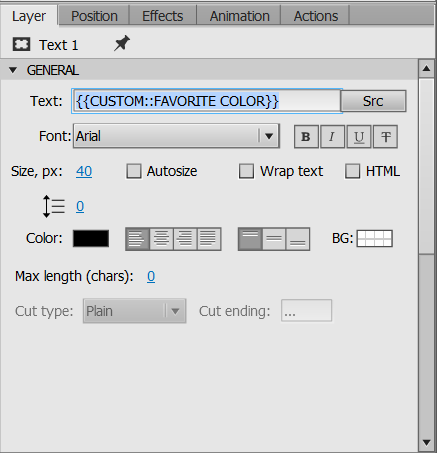Viewport: 437px width, 453px height.
Task: Toggle Underline text formatting
Action: click(x=359, y=137)
